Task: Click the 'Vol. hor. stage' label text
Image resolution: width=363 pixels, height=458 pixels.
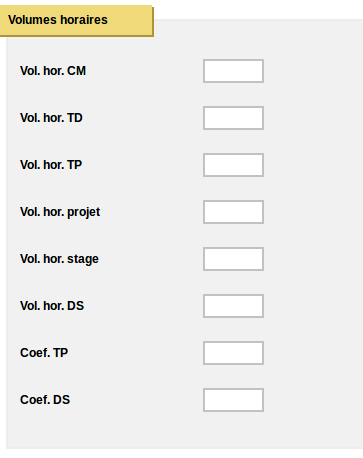Action: (x=59, y=259)
